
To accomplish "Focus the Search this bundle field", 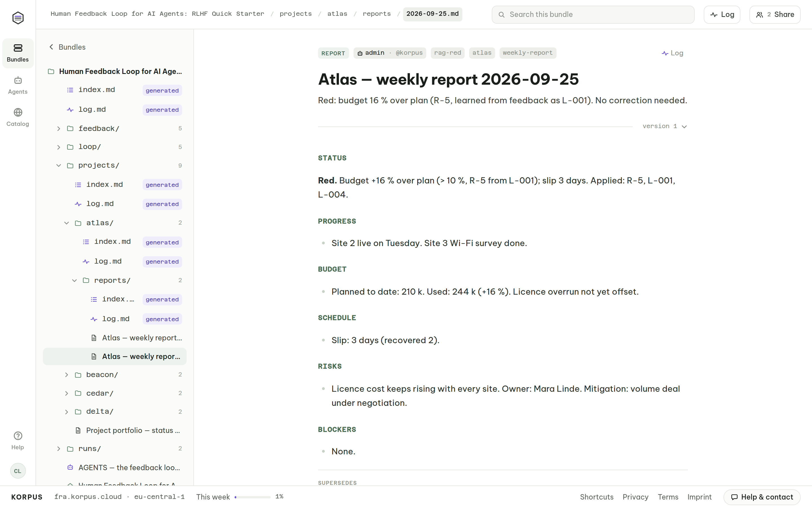I will point(593,14).
